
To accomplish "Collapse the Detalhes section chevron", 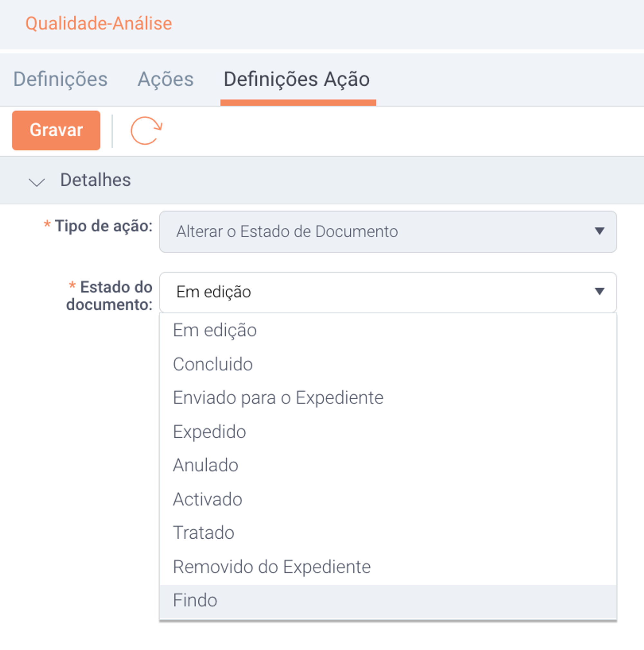I will pyautogui.click(x=37, y=182).
